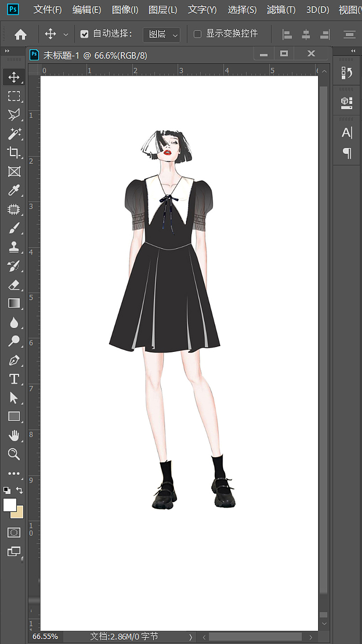Viewport: 362px width, 644px height.
Task: Open the History panel icon
Action: [x=347, y=73]
